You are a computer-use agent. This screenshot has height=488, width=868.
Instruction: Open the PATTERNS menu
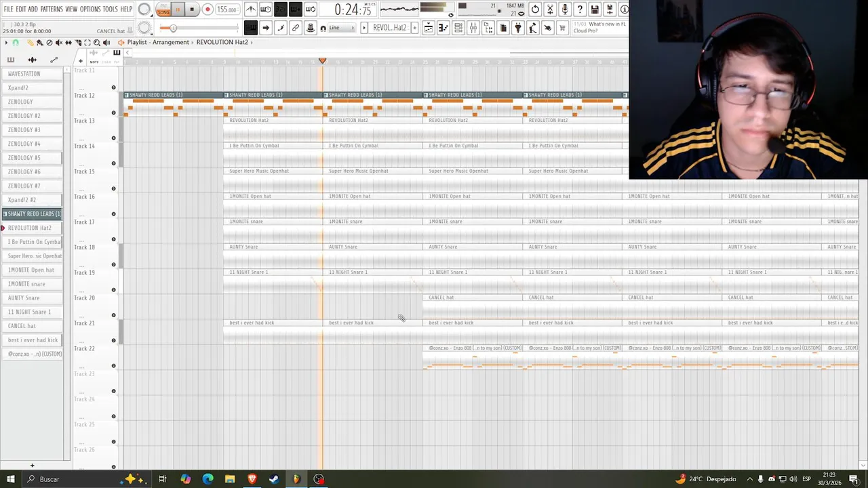point(52,9)
